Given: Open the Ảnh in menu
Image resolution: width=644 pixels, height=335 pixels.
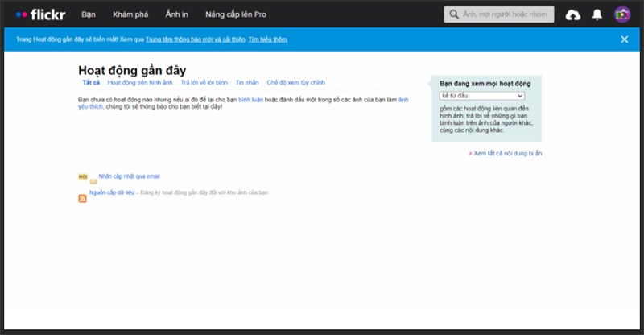Looking at the screenshot, I should [176, 14].
